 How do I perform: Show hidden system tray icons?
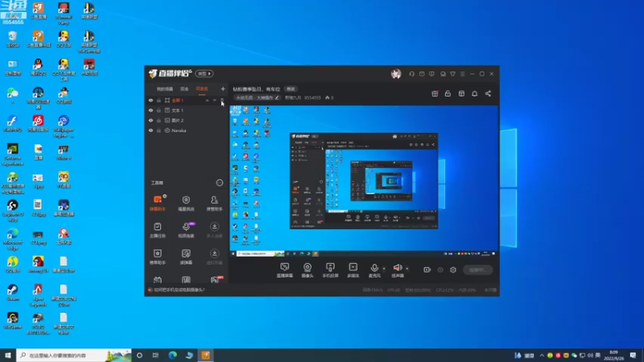pyautogui.click(x=542, y=356)
